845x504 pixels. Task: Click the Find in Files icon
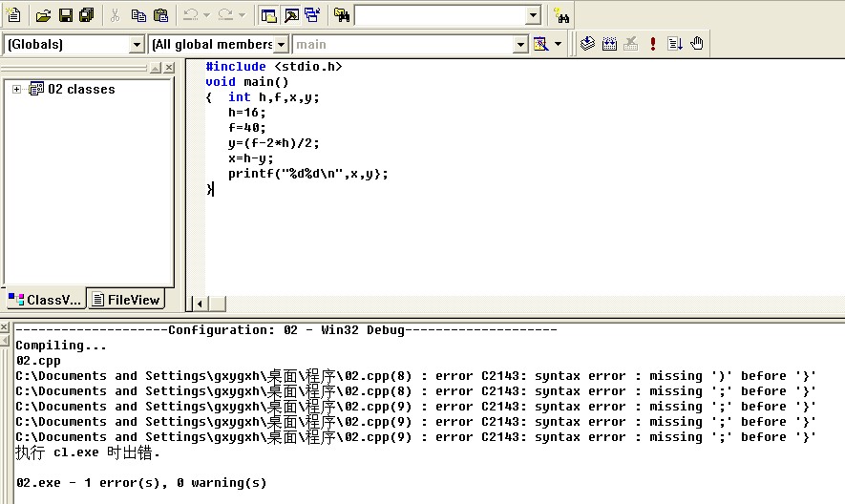(342, 15)
